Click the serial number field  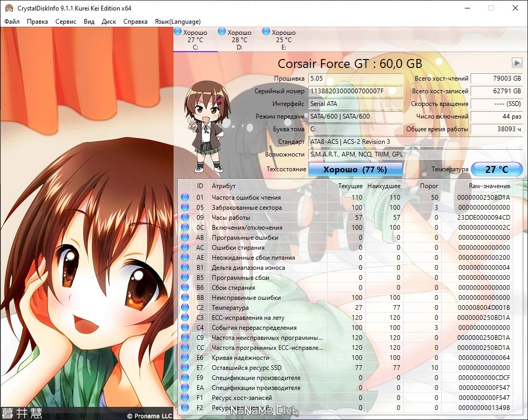pos(355,91)
